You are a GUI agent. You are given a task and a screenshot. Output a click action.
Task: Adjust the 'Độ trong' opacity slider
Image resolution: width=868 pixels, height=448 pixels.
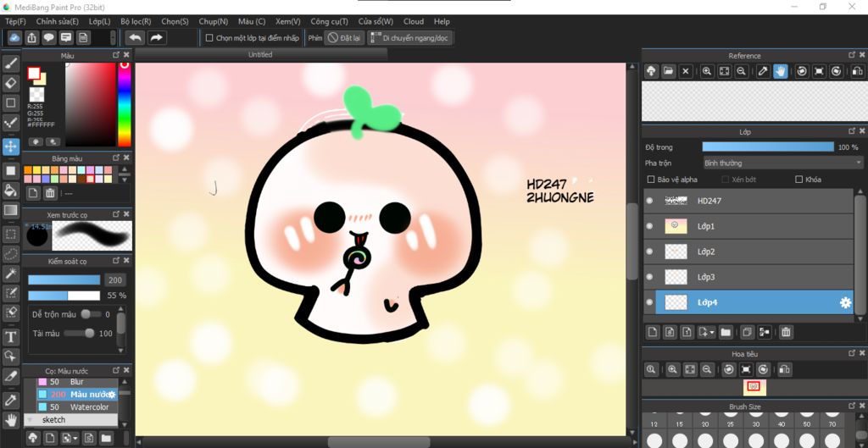[x=768, y=147]
